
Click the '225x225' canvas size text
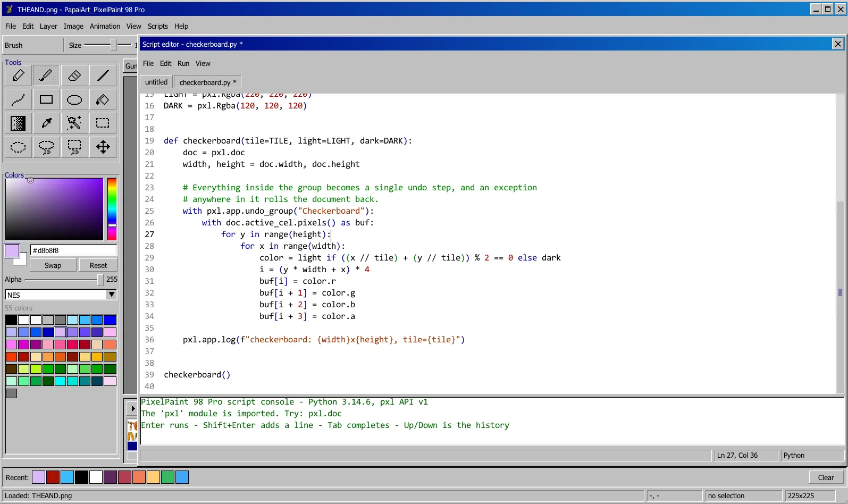[801, 496]
